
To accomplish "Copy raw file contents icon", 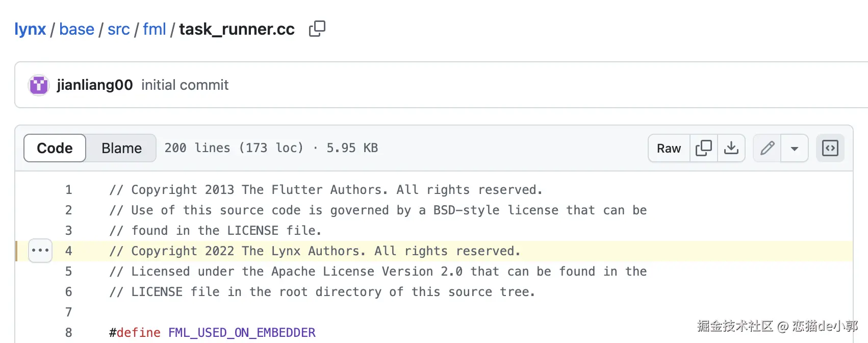I will click(704, 148).
